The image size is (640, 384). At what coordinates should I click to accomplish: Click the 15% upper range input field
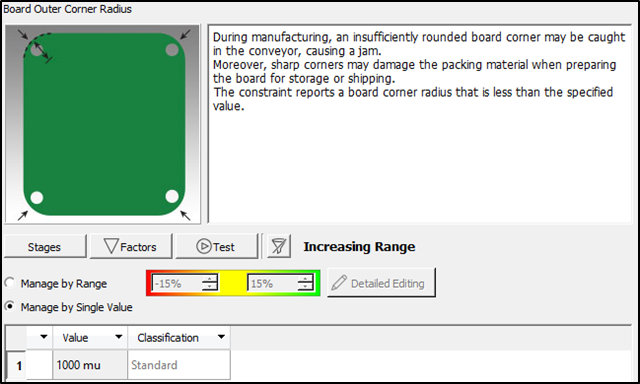click(273, 283)
